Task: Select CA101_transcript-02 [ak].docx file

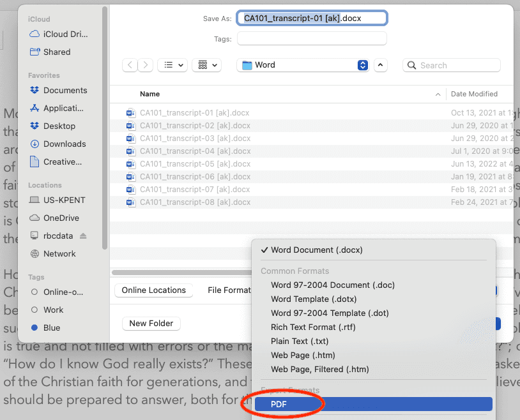Action: (x=312, y=126)
